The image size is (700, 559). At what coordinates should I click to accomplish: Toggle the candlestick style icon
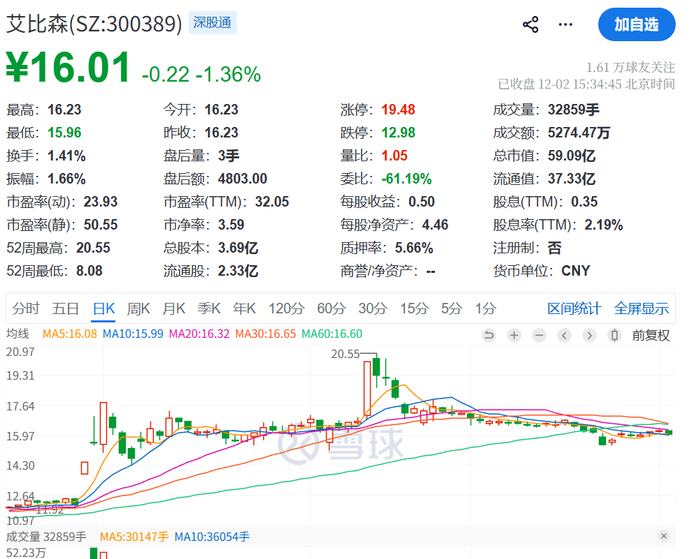point(615,335)
